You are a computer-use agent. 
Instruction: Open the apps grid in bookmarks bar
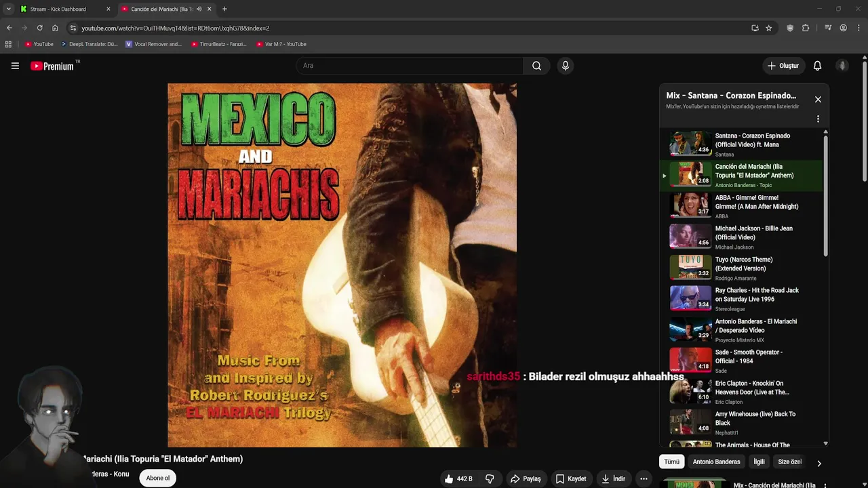pos(8,44)
